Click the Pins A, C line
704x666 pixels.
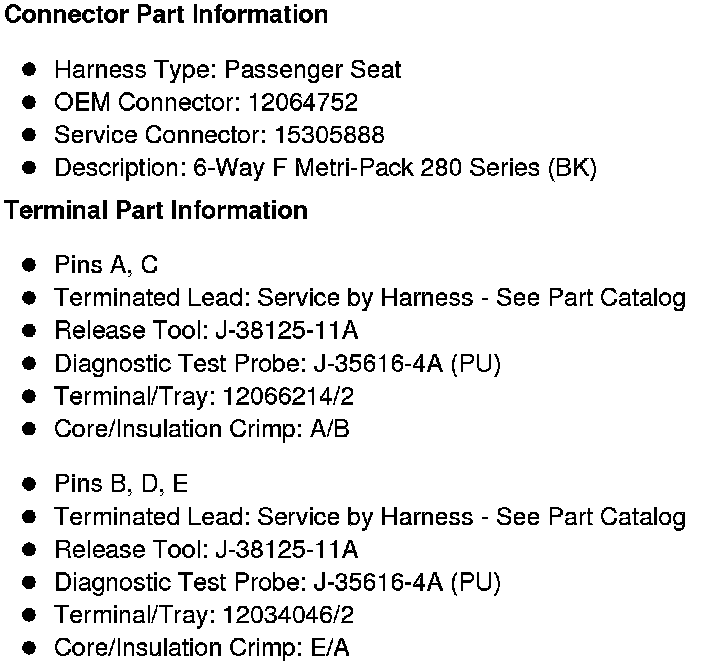pos(106,265)
